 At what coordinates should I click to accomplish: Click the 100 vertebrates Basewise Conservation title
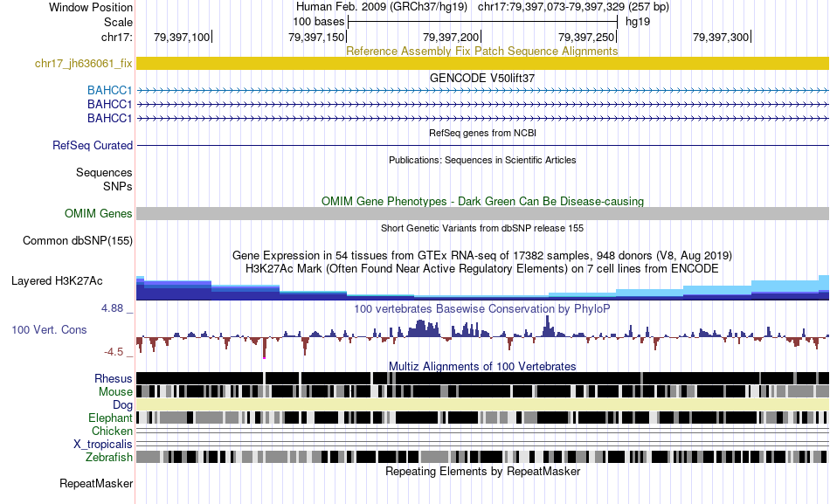482,308
